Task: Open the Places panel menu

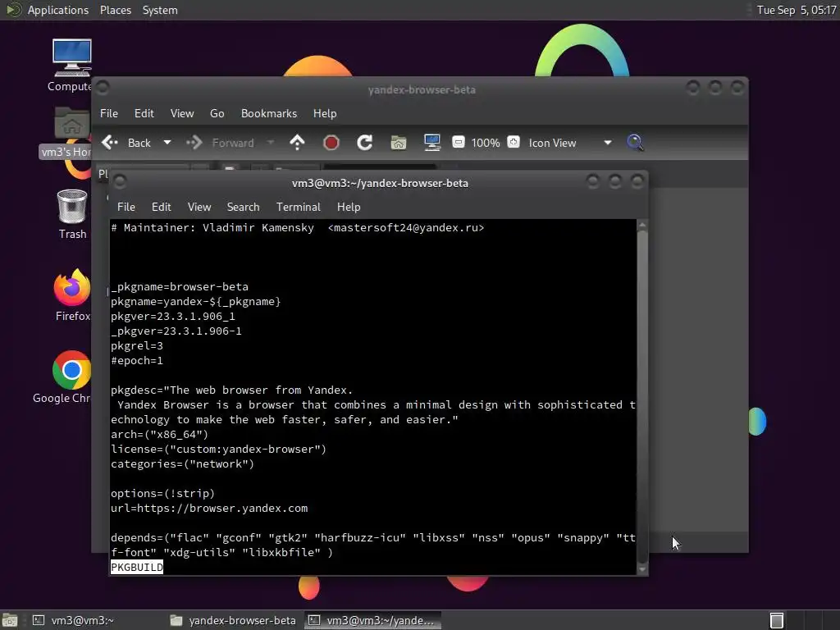Action: tap(116, 10)
